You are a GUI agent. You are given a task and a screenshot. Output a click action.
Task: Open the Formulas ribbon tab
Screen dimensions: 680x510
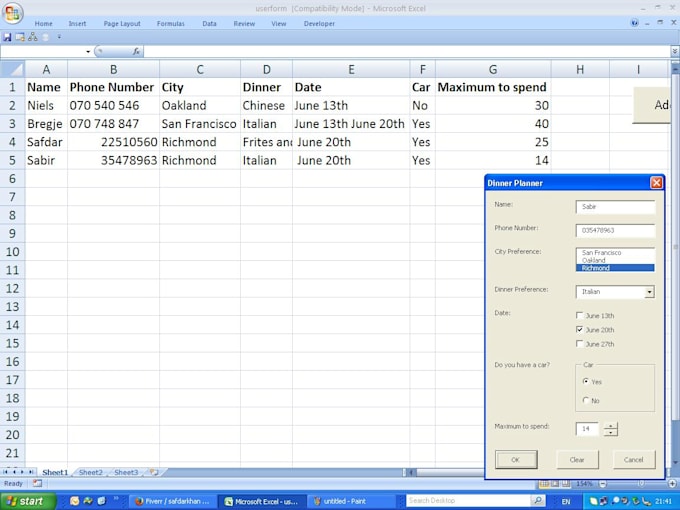click(x=170, y=23)
